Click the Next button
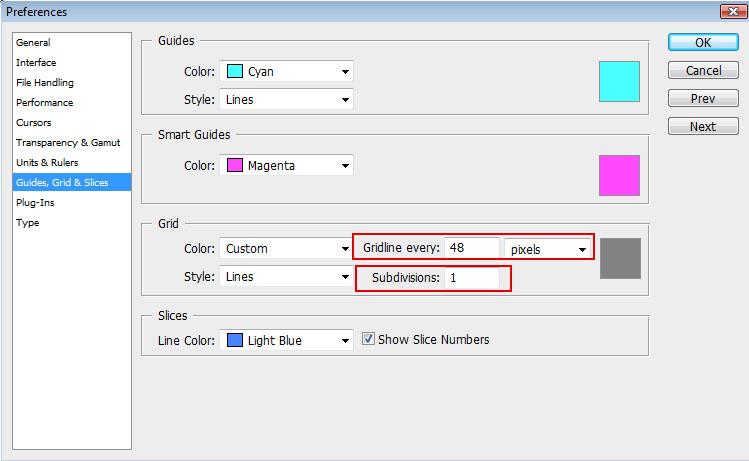 point(702,127)
